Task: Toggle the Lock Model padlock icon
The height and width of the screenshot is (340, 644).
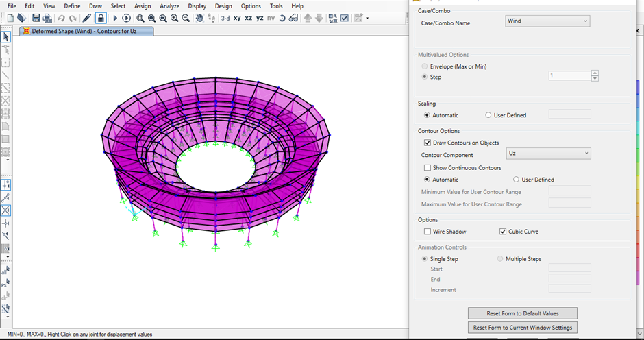Action: point(101,18)
